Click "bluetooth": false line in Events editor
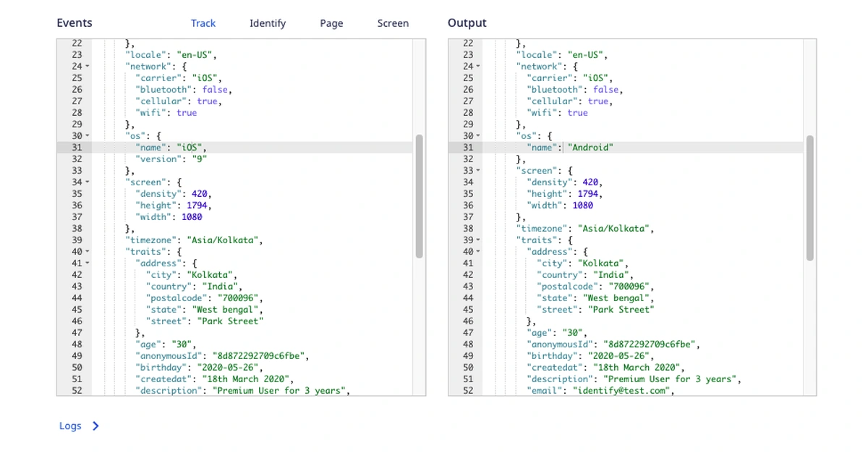 pyautogui.click(x=184, y=90)
